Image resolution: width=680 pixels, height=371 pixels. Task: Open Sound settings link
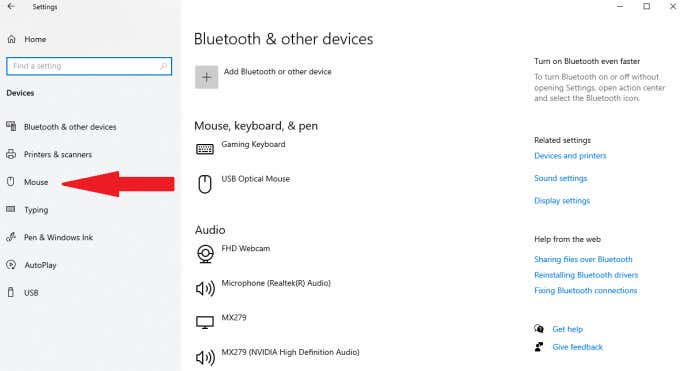(560, 178)
